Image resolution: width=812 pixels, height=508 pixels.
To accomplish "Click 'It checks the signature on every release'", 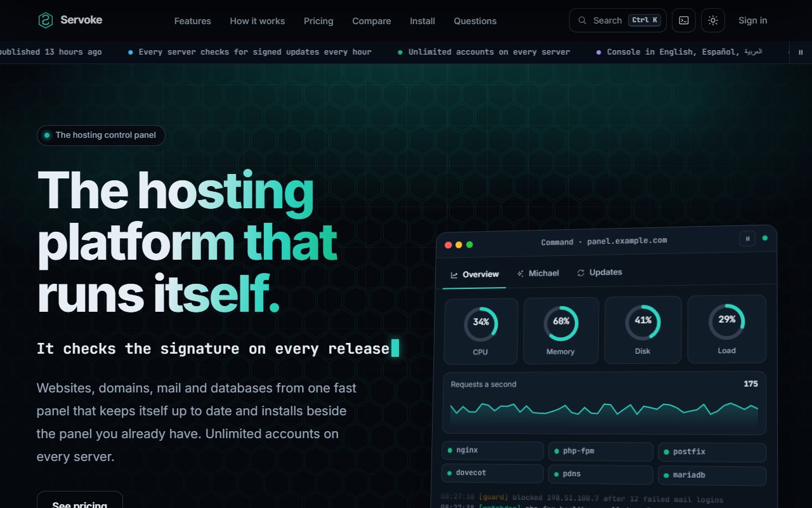I will 213,349.
